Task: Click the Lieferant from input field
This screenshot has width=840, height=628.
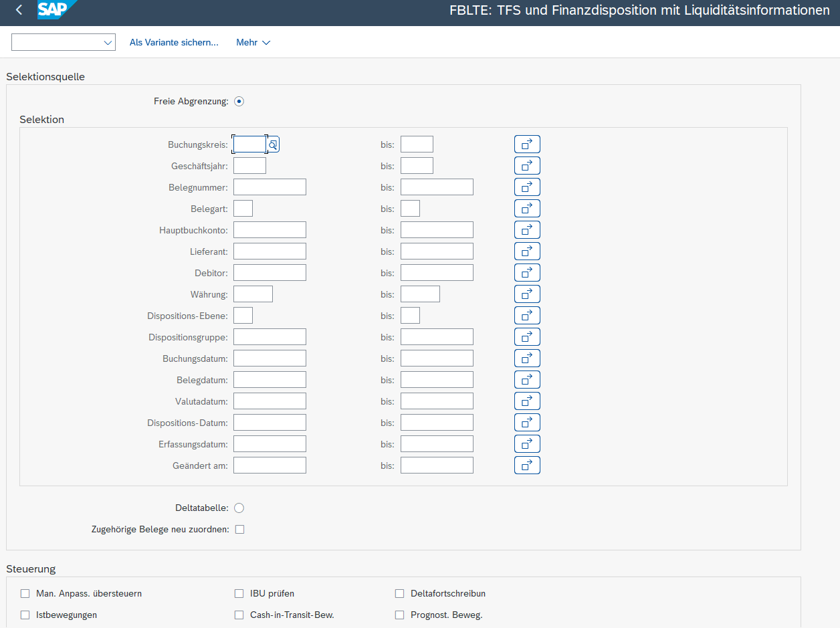Action: [270, 251]
